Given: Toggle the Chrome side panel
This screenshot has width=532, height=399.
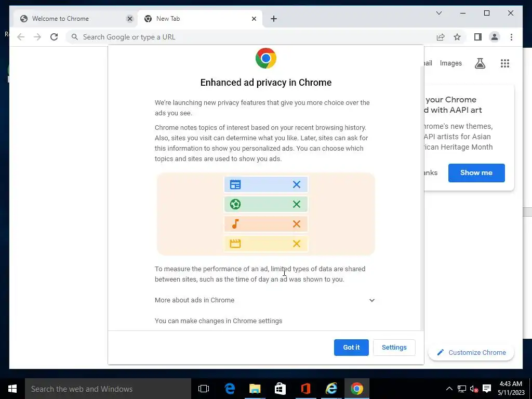Looking at the screenshot, I should click(x=478, y=37).
